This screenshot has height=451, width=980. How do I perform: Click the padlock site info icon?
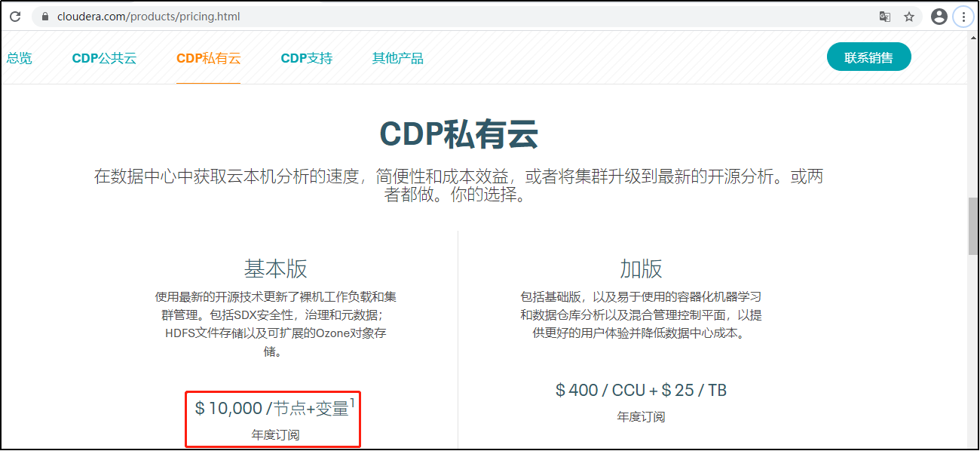tap(45, 17)
